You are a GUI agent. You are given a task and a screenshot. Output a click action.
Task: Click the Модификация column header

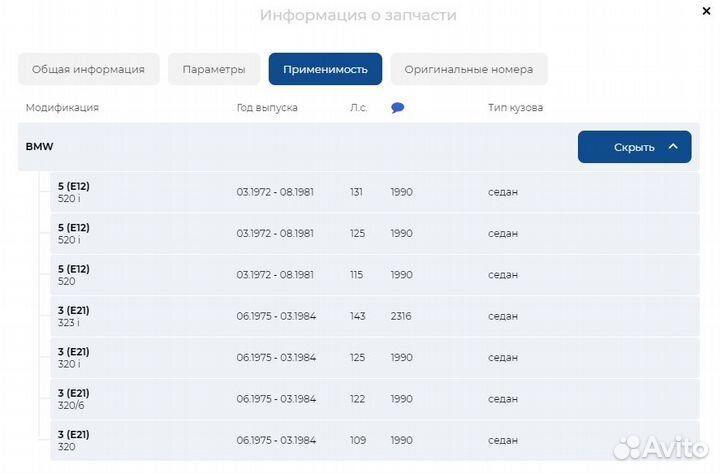(x=62, y=108)
